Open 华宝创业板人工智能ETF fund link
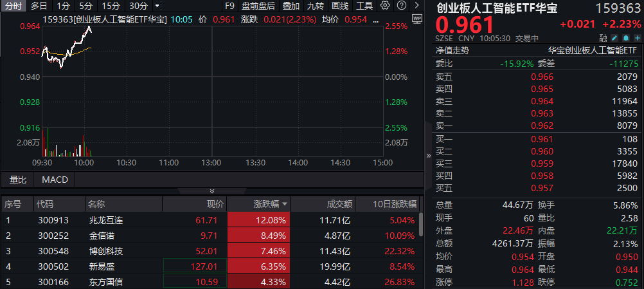 tap(593, 51)
